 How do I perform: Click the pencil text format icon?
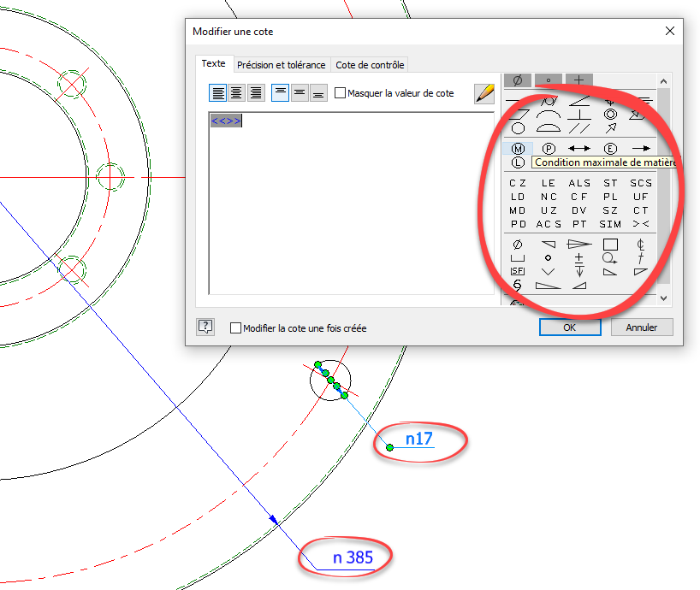[x=484, y=93]
